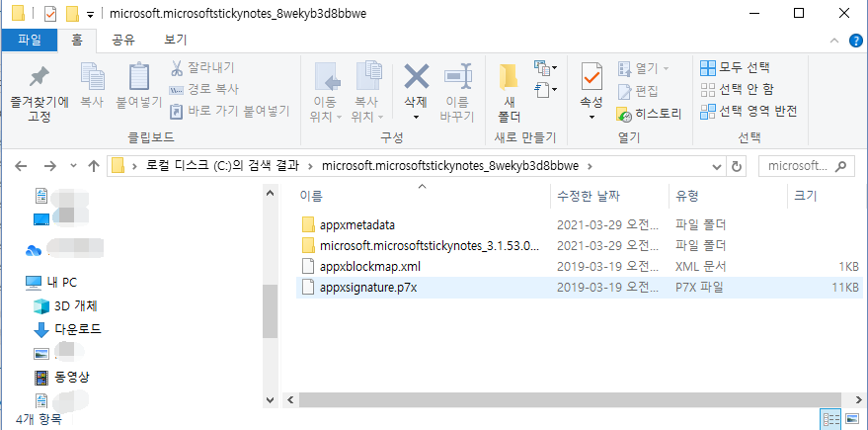The height and width of the screenshot is (430, 868).
Task: Open 다운로드 in navigation pane
Action: tap(67, 330)
